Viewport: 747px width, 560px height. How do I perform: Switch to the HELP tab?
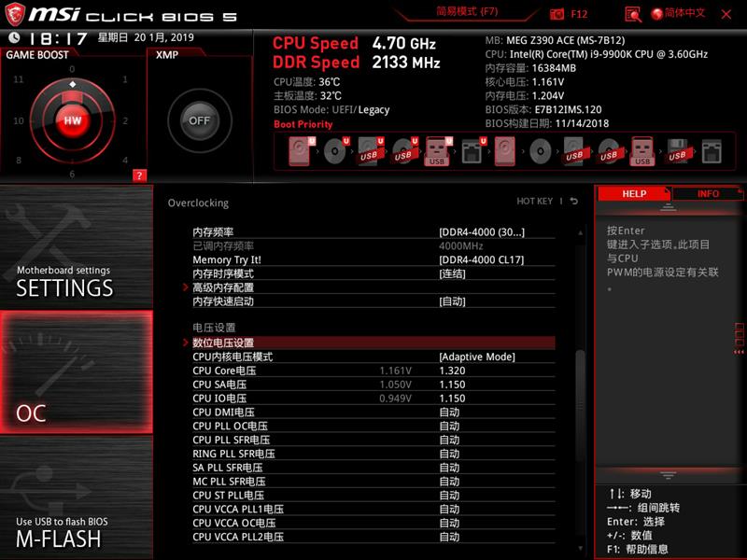tap(634, 194)
